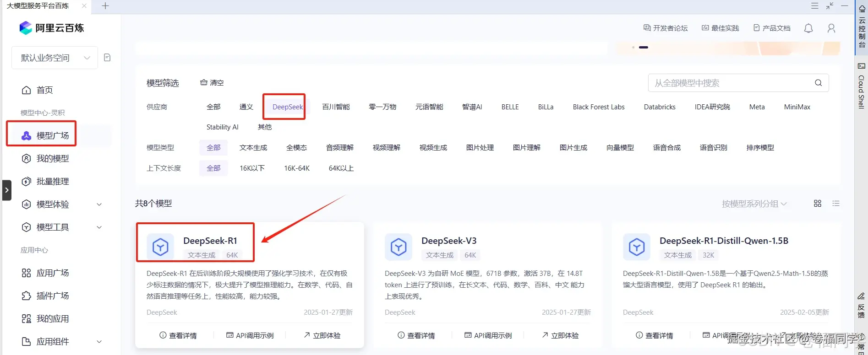Open the DeepSeek-V3 model title
This screenshot has width=868, height=355.
point(449,241)
